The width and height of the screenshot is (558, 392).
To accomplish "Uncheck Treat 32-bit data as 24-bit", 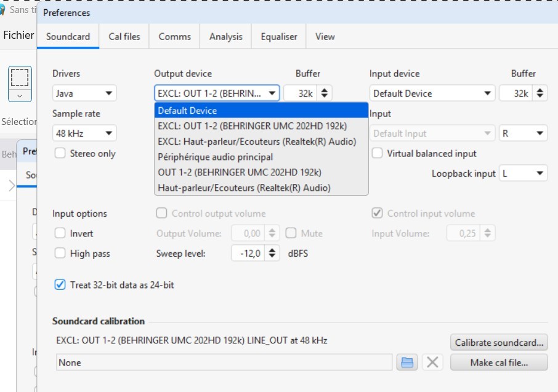I will coord(60,285).
